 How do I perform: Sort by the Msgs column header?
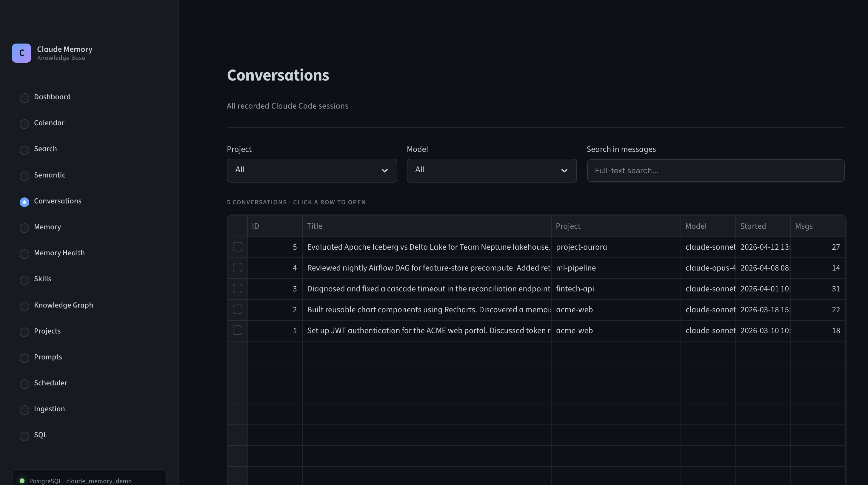pos(818,226)
